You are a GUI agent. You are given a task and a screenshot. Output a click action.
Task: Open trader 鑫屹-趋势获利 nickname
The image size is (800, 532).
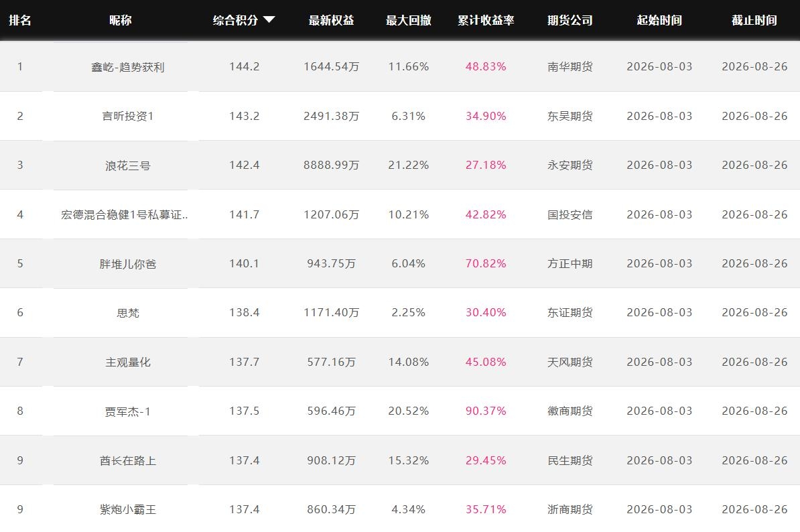coord(127,67)
